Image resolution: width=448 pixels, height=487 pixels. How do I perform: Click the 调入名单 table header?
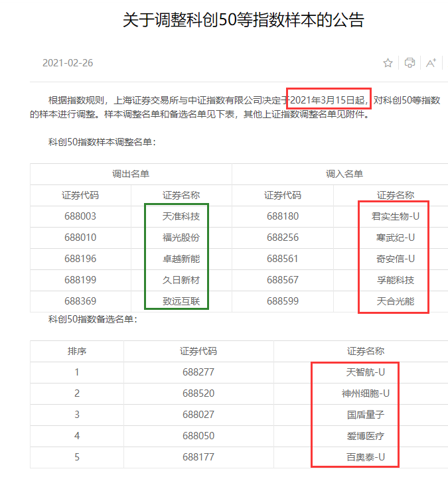344,174
